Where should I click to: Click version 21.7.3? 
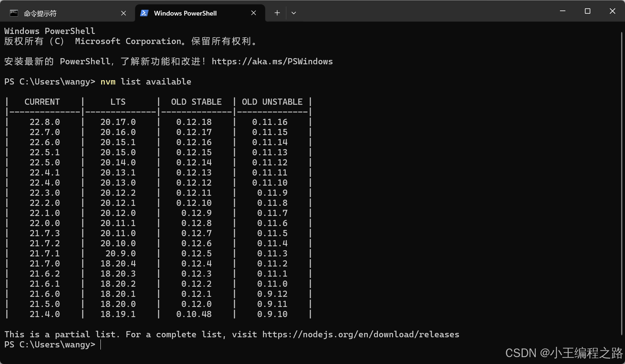pos(45,233)
